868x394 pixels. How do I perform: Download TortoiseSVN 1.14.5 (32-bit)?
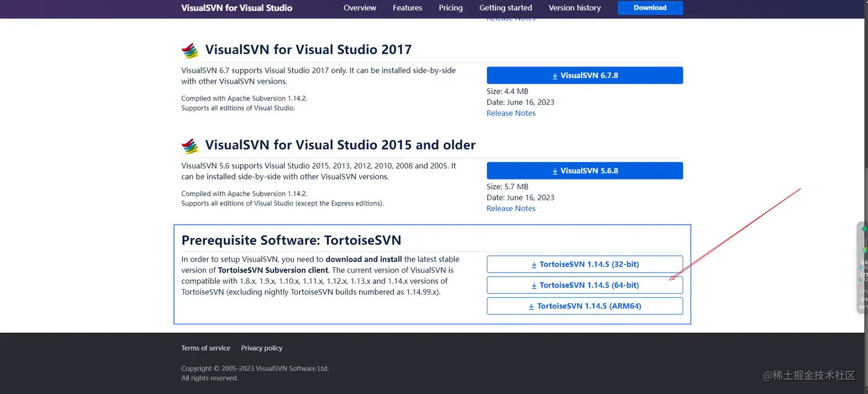[x=585, y=264]
